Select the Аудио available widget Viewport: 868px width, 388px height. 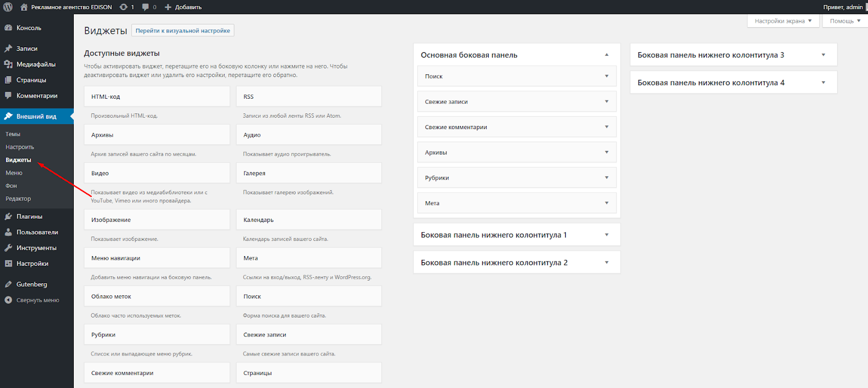click(309, 135)
